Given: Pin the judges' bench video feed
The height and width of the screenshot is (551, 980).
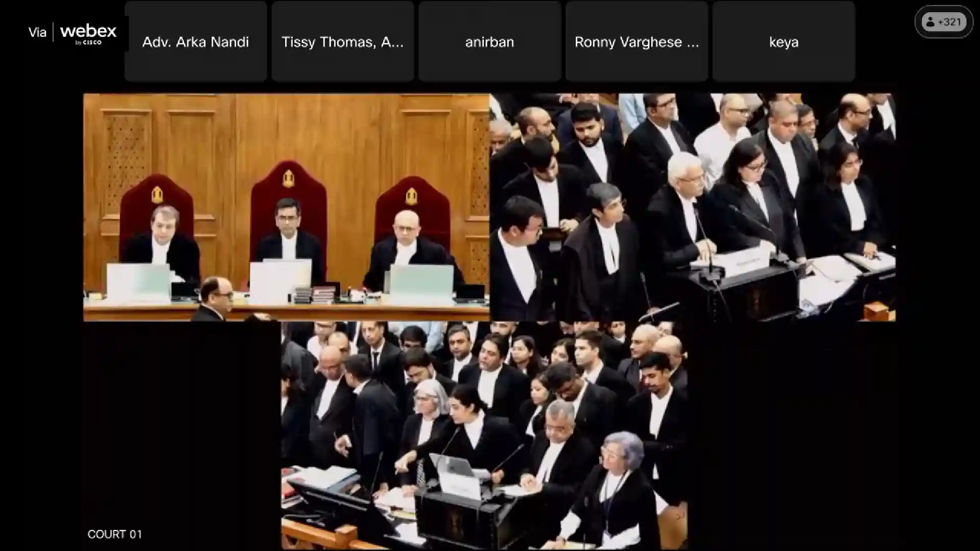Looking at the screenshot, I should pyautogui.click(x=286, y=204).
